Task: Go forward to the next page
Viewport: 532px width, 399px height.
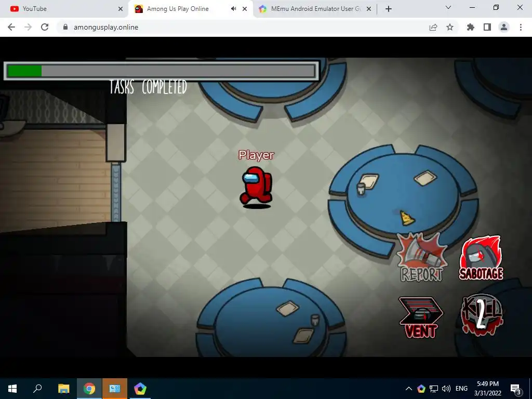Action: pyautogui.click(x=28, y=27)
